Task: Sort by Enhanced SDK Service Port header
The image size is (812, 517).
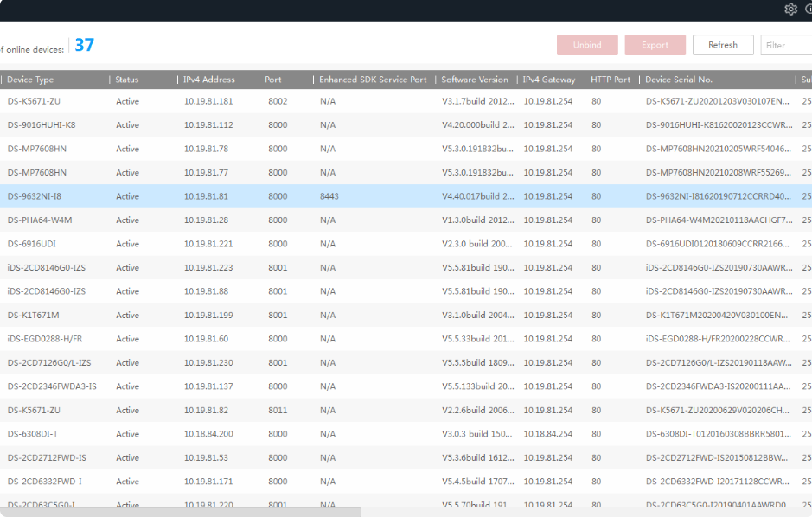Action: pos(373,80)
